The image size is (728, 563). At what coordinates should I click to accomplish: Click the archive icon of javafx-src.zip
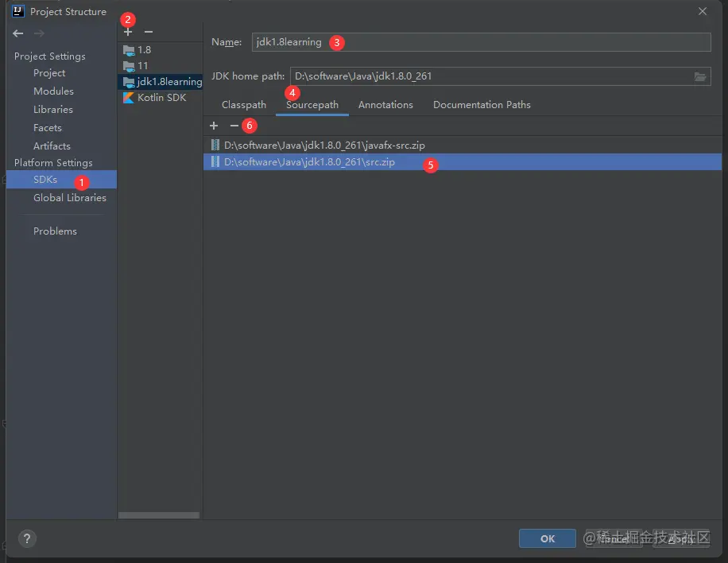click(x=215, y=145)
